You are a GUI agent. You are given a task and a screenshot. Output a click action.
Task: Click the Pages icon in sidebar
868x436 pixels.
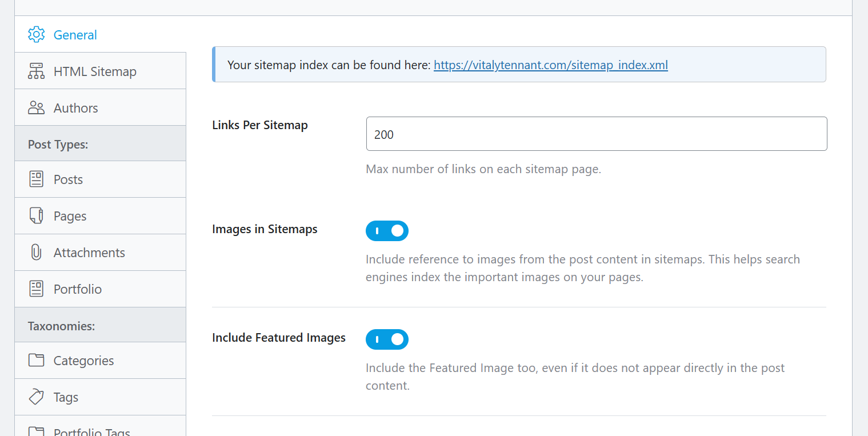[x=36, y=216]
